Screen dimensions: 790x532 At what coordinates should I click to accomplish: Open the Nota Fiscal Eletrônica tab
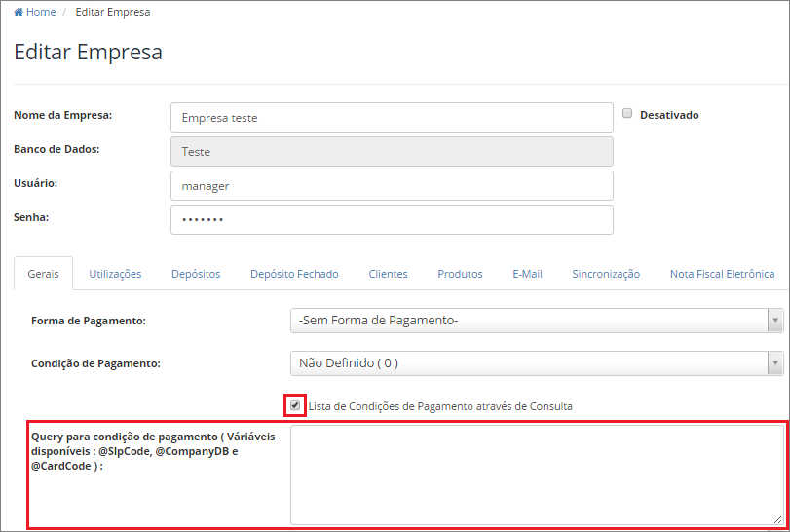(x=722, y=274)
